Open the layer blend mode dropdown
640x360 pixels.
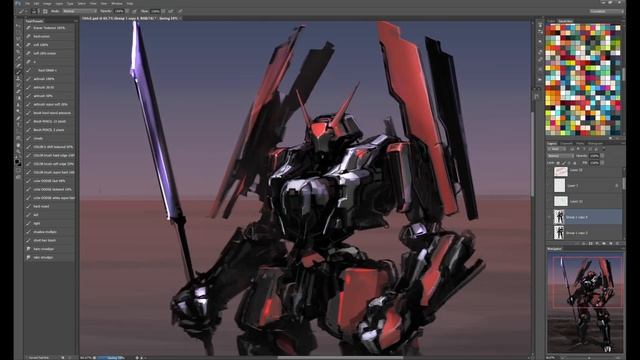click(560, 156)
